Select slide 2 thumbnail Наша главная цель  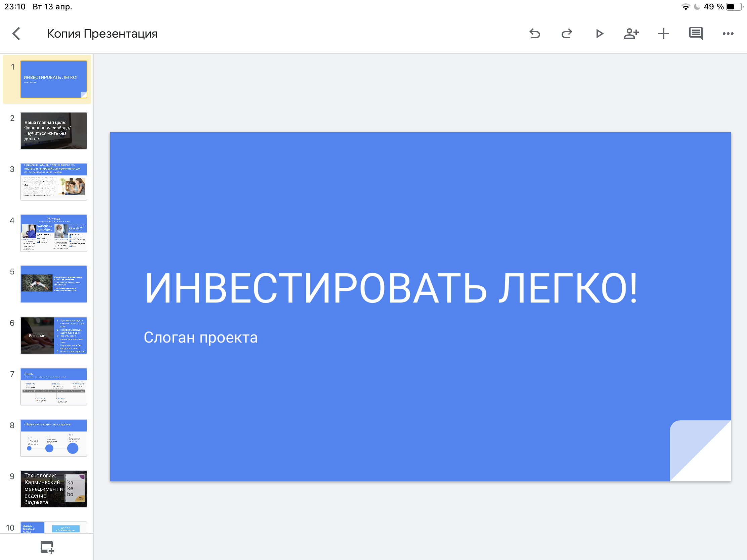54,131
